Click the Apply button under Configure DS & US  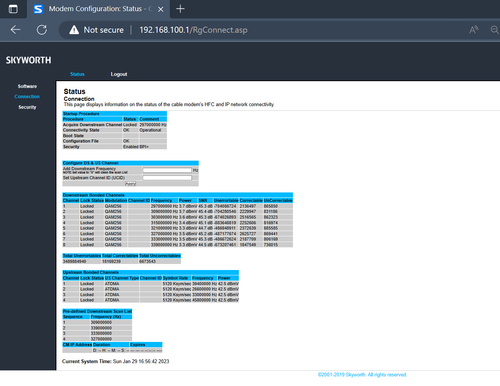(130, 184)
